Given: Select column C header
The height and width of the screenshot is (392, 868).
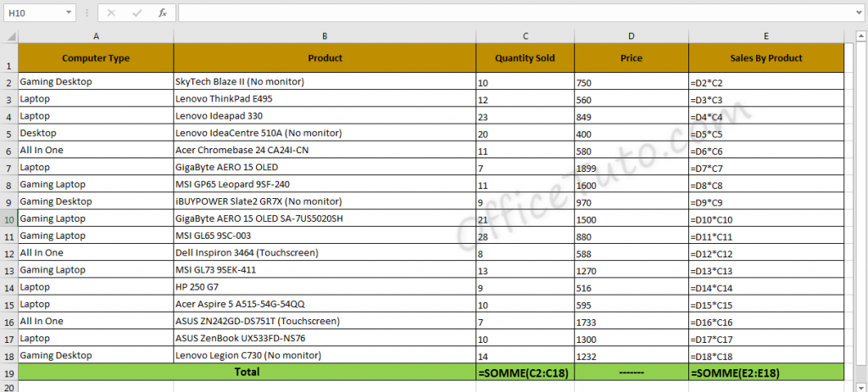Looking at the screenshot, I should click(x=525, y=36).
